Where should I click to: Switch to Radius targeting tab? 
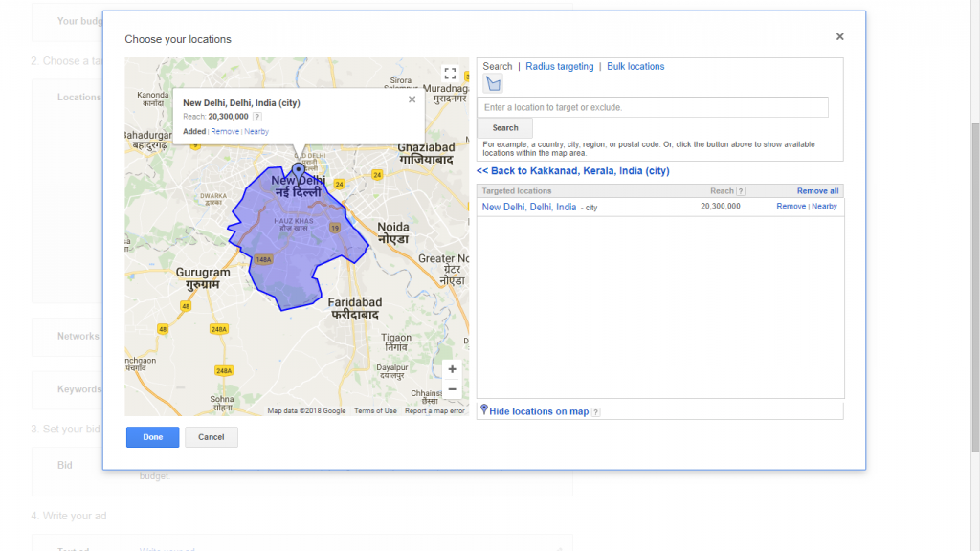pos(559,66)
